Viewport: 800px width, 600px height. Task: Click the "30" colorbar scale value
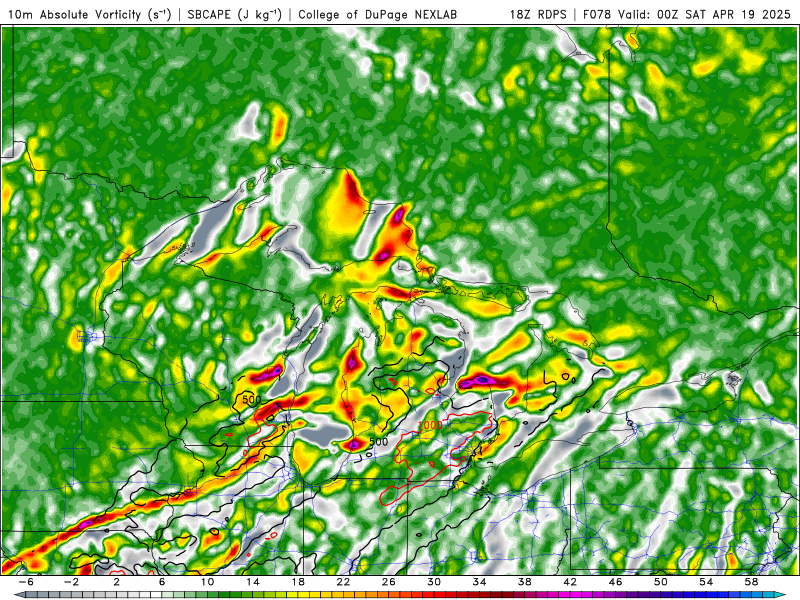[434, 582]
